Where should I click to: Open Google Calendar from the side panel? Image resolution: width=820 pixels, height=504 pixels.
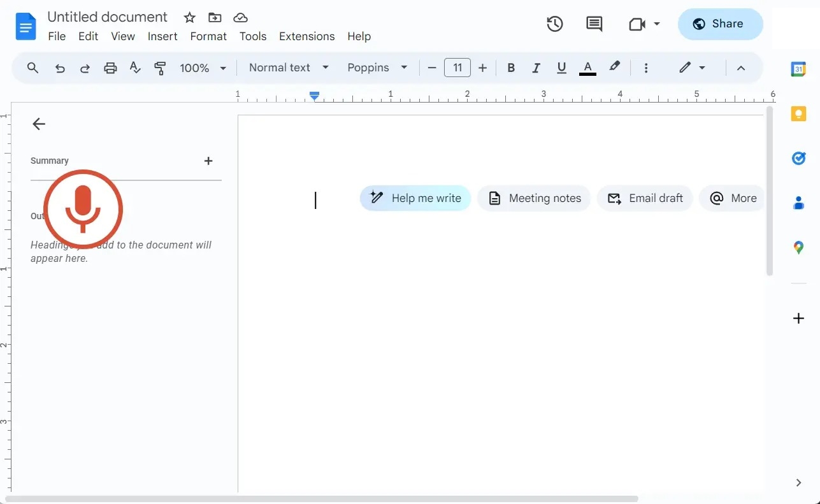click(x=798, y=69)
